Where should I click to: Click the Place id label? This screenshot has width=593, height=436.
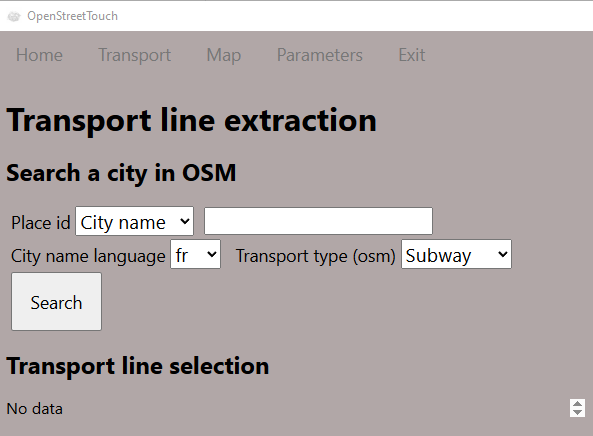[41, 222]
